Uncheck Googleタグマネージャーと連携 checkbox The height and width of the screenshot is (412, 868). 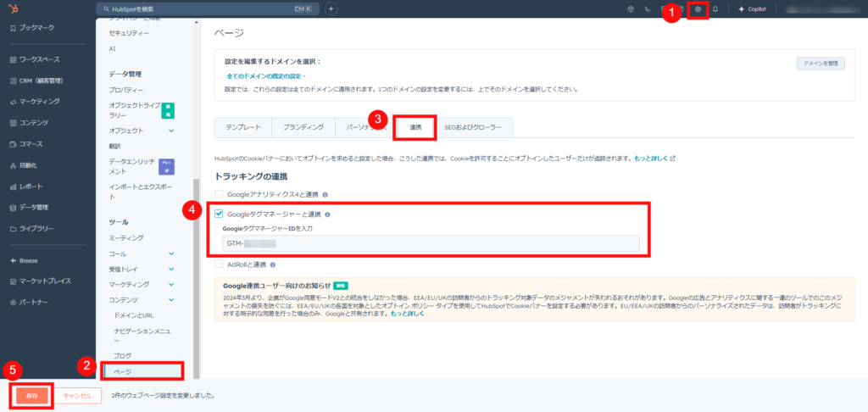[219, 214]
